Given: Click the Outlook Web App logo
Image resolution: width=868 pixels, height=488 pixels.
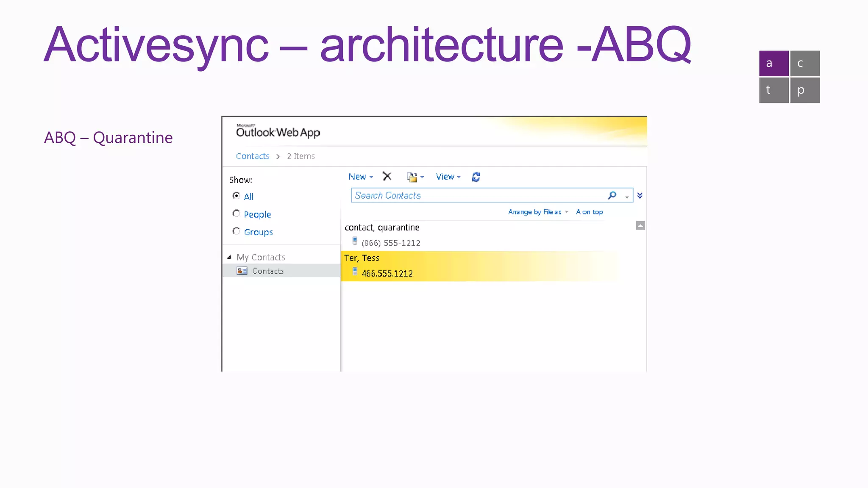Looking at the screenshot, I should click(278, 131).
